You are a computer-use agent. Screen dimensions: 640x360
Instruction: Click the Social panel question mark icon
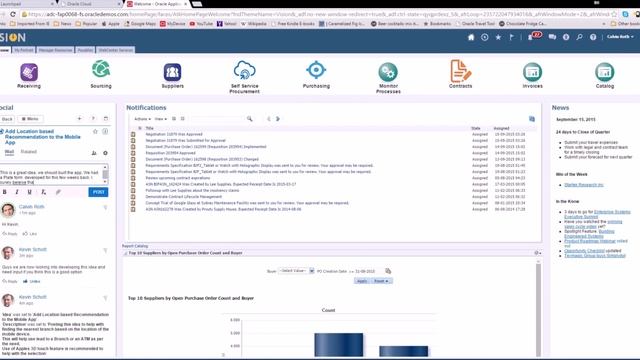click(x=93, y=119)
